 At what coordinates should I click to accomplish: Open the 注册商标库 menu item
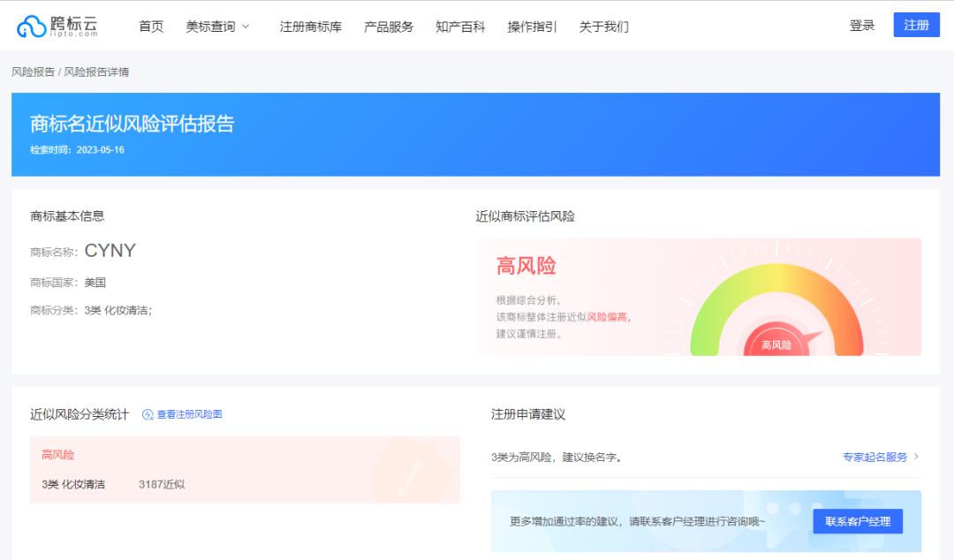[x=310, y=26]
